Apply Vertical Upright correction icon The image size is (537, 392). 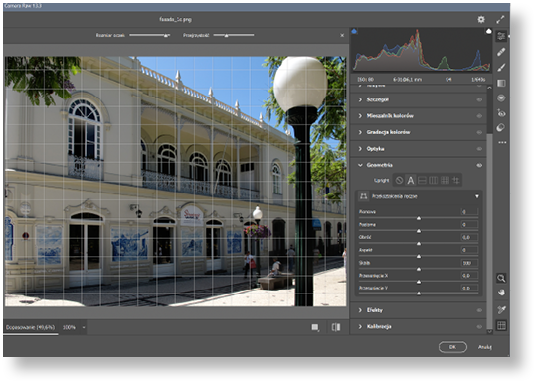point(434,180)
